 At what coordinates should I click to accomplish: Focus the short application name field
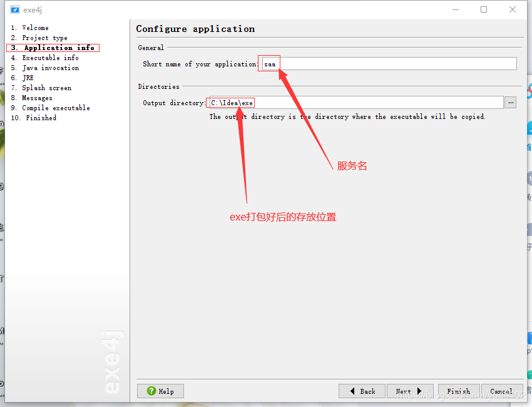[x=389, y=64]
